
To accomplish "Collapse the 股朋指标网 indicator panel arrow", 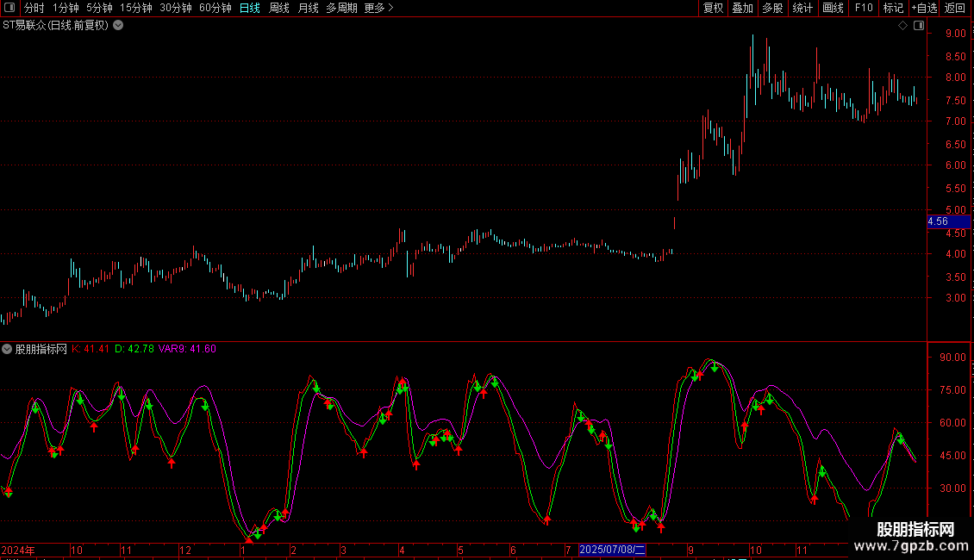I will pos(7,349).
